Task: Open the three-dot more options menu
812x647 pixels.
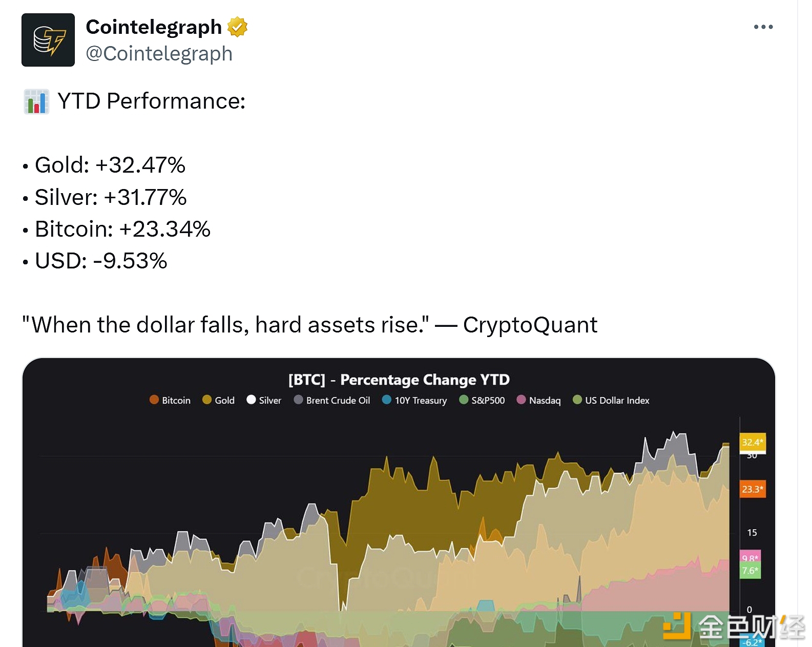Action: point(763,27)
